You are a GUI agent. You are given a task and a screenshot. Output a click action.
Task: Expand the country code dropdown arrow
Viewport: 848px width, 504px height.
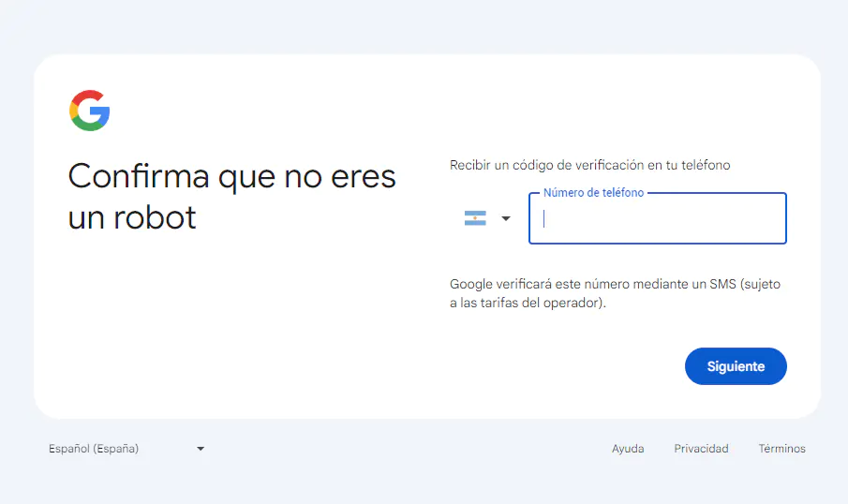point(506,218)
